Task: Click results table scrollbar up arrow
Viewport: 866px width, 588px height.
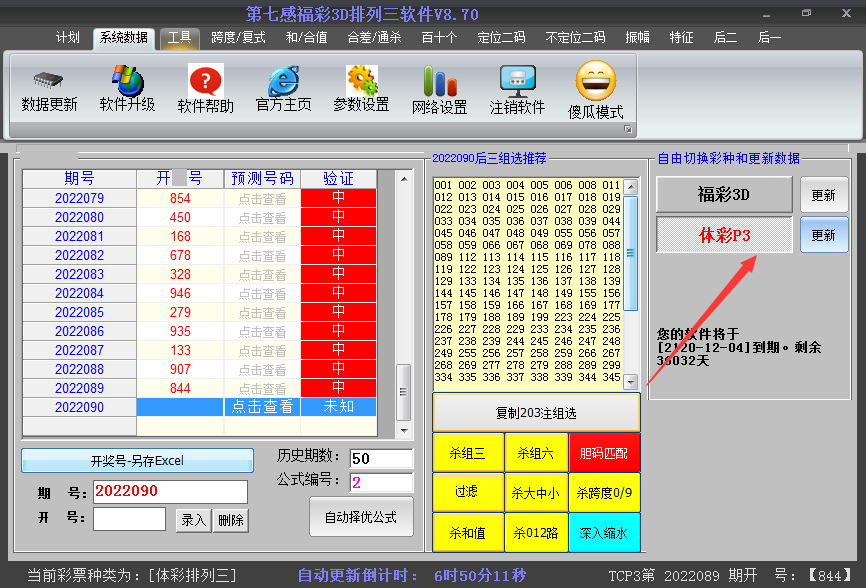Action: pos(404,179)
